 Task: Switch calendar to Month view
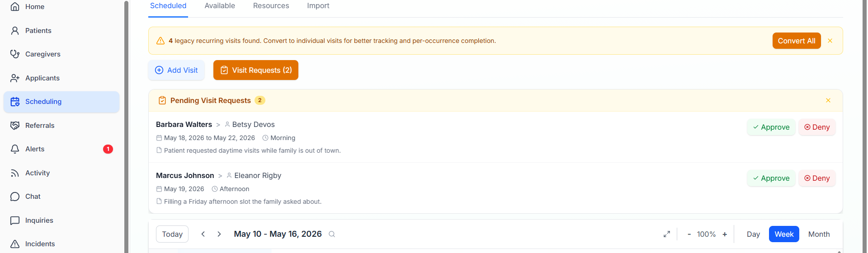click(x=819, y=234)
